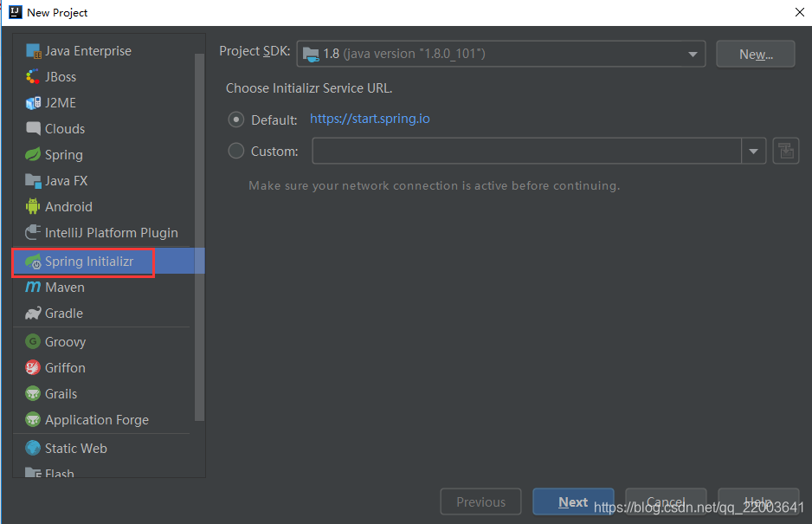Select the Clouds speech-bubble icon

coord(33,128)
